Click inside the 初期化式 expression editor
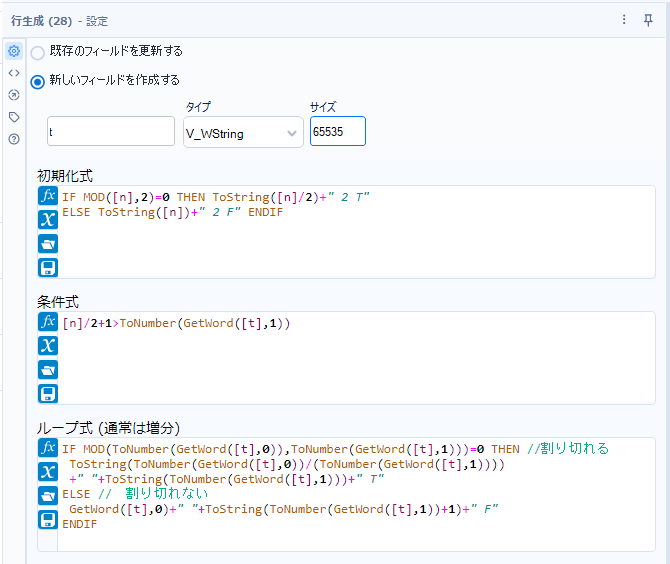670x564 pixels. pyautogui.click(x=350, y=240)
